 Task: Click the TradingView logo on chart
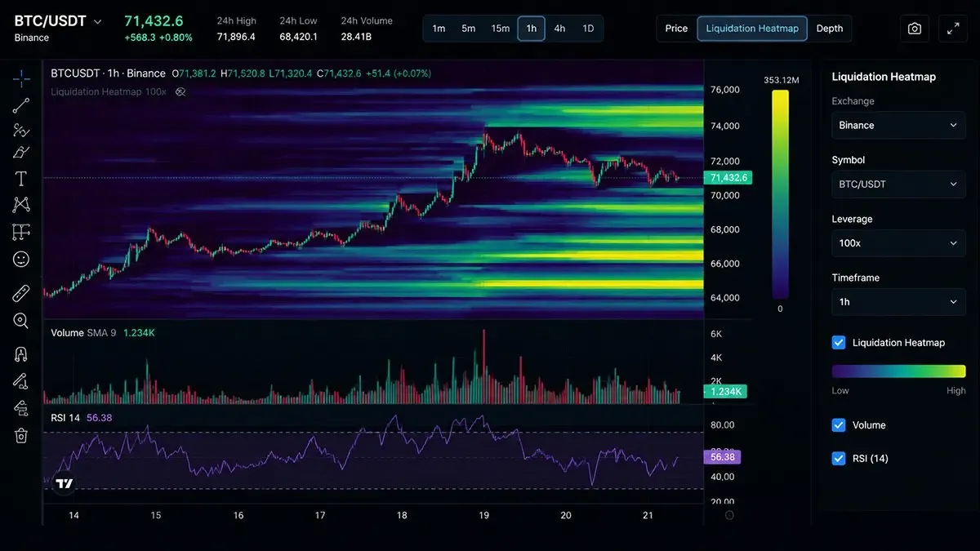(x=65, y=483)
